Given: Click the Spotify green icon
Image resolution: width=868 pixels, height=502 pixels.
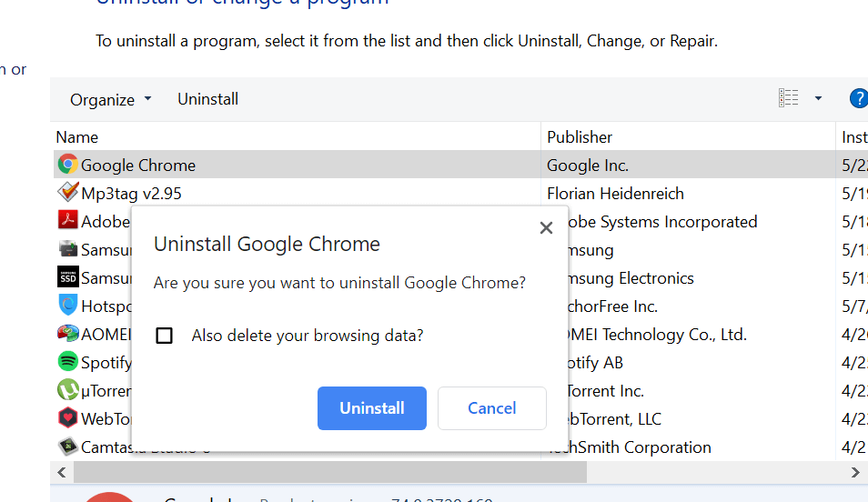Looking at the screenshot, I should (67, 361).
